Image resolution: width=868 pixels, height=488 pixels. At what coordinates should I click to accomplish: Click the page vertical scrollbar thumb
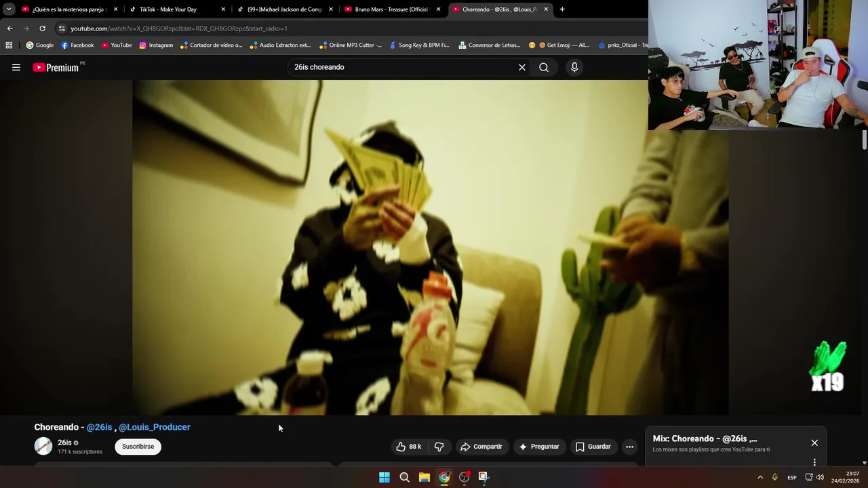(x=865, y=140)
